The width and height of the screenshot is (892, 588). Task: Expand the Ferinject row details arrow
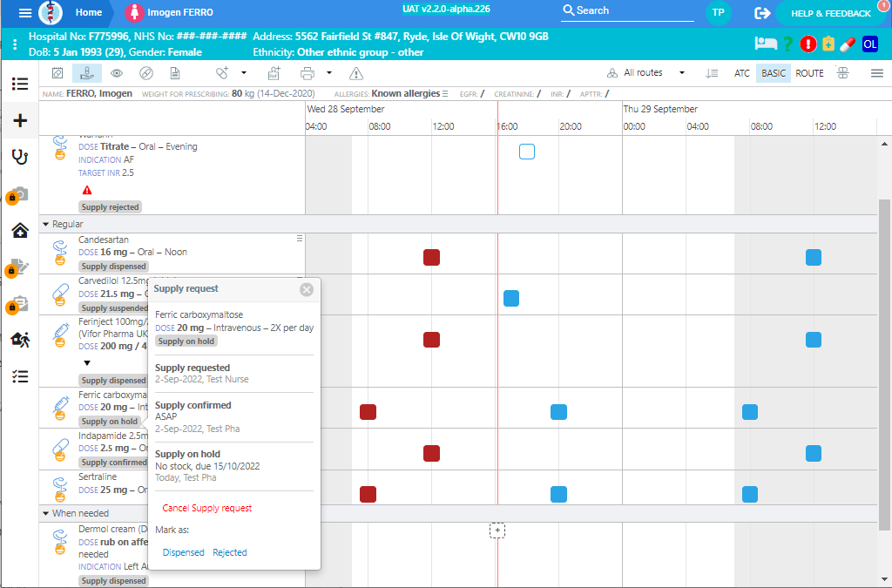pos(87,362)
